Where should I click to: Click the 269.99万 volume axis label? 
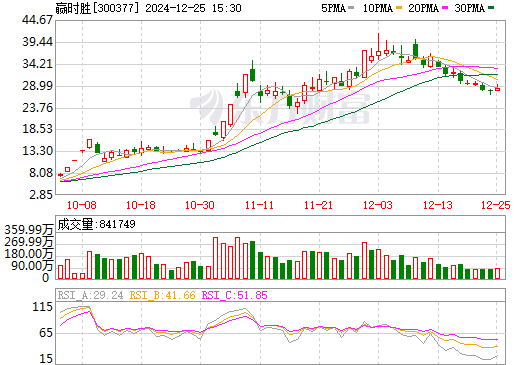click(x=29, y=242)
